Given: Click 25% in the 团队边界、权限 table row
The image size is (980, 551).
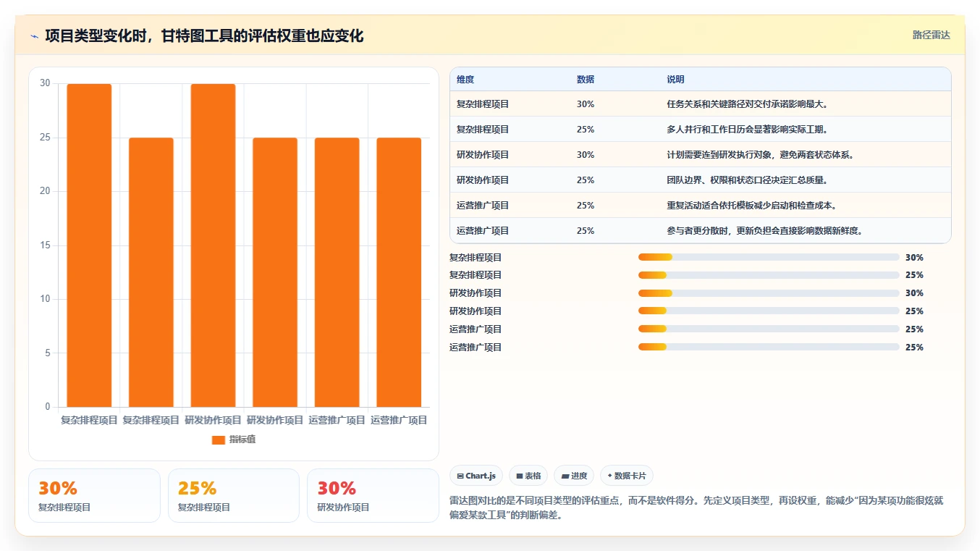Looking at the screenshot, I should pyautogui.click(x=586, y=180).
